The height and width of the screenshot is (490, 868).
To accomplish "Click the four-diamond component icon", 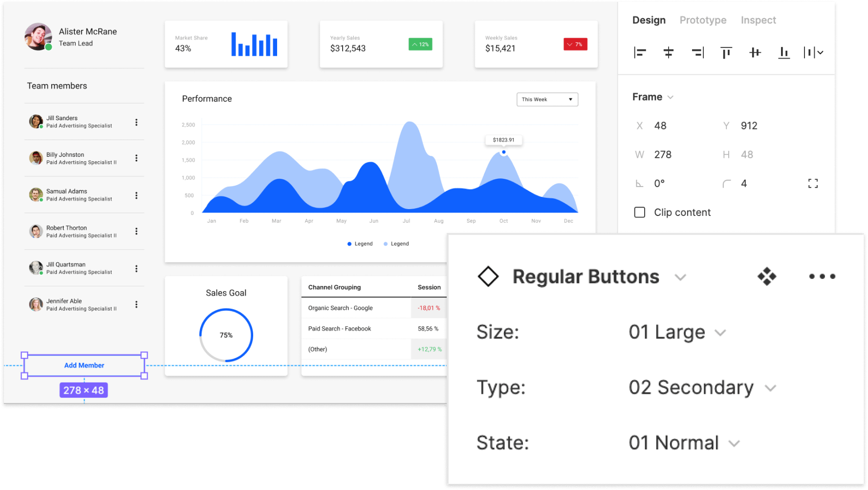I will [767, 277].
